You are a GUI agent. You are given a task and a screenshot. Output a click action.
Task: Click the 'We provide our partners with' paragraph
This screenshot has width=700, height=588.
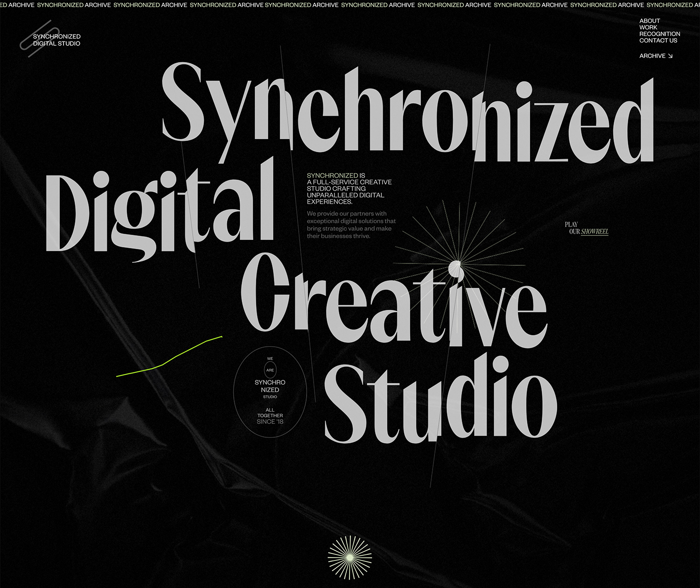click(351, 225)
